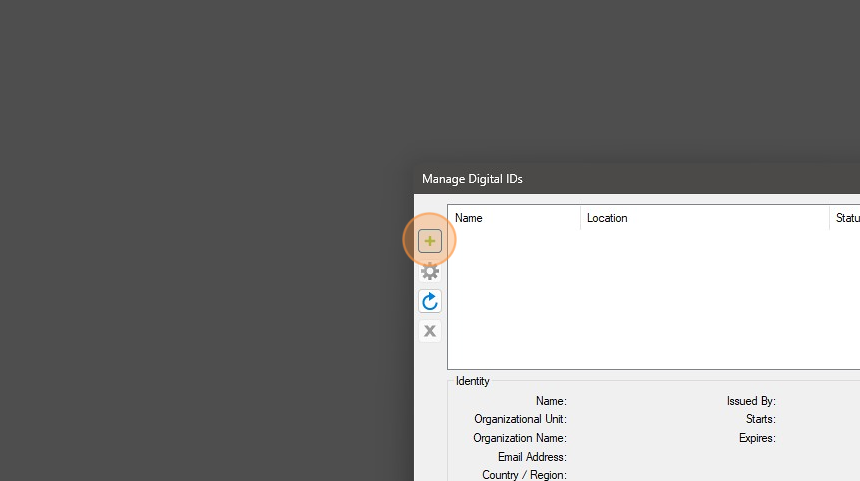860x481 pixels.
Task: Click the Starts date field label
Action: 760,419
